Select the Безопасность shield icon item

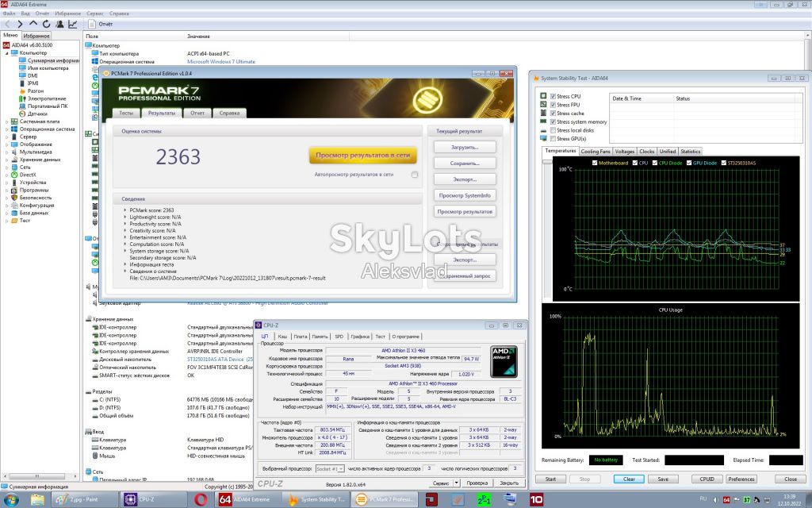[x=14, y=198]
